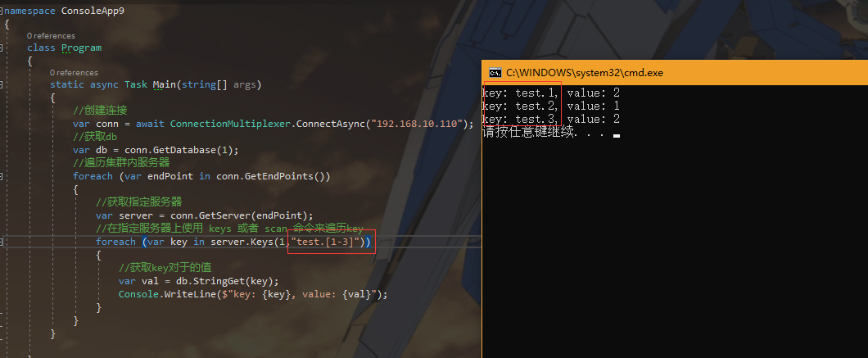Image resolution: width=868 pixels, height=358 pixels.
Task: Click the '//创建连接' comment
Action: coord(100,111)
